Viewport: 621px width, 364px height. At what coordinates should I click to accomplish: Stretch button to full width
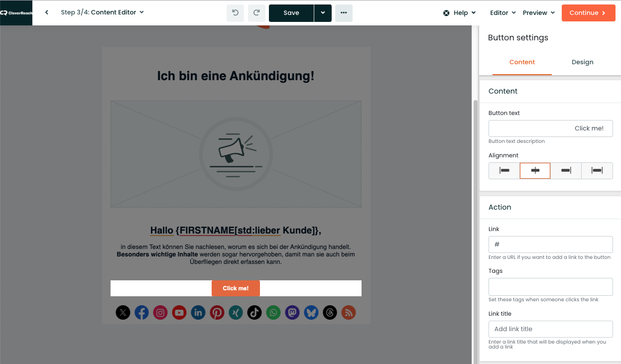(x=597, y=170)
